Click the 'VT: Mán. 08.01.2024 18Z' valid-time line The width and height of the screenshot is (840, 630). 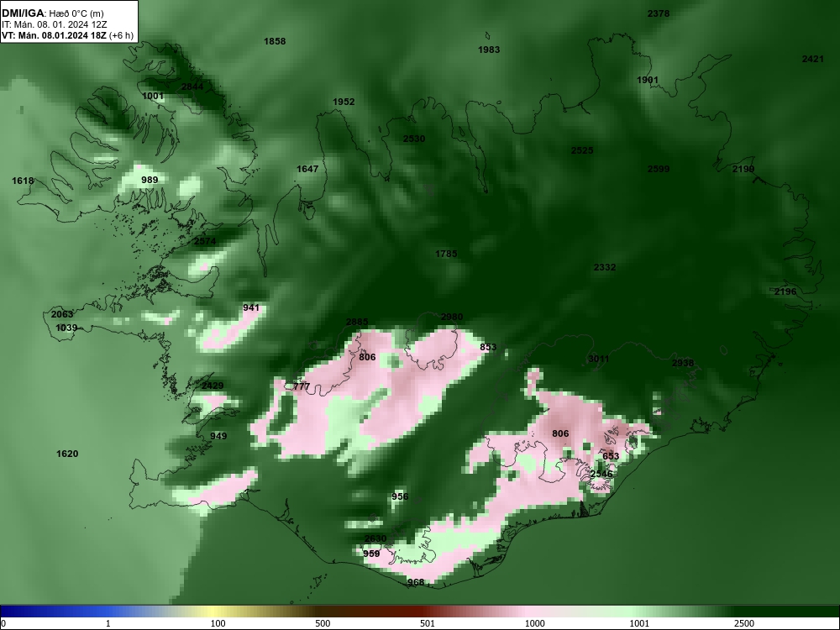(67, 36)
